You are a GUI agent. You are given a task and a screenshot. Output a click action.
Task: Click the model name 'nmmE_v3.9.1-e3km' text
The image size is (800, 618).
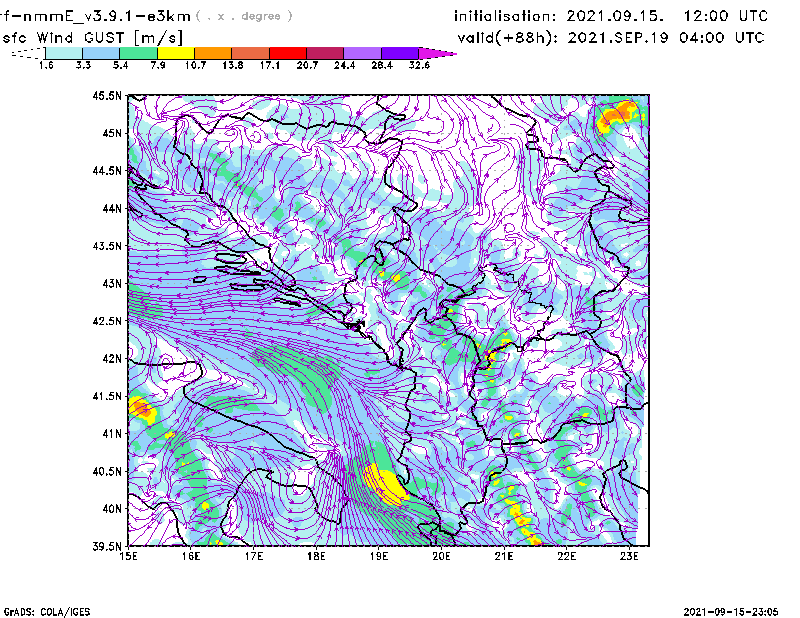(x=107, y=16)
